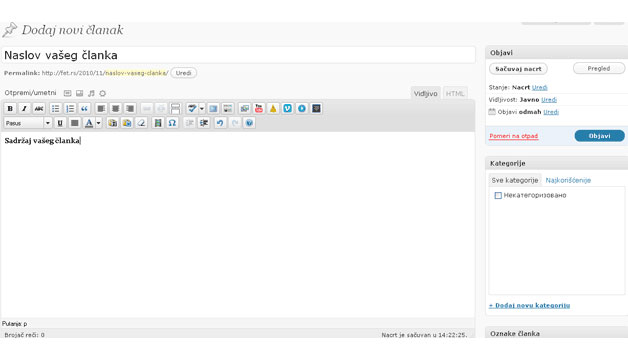Click the Brojač reči word count text
Image resolution: width=628 pixels, height=361 pixels.
tap(24, 335)
